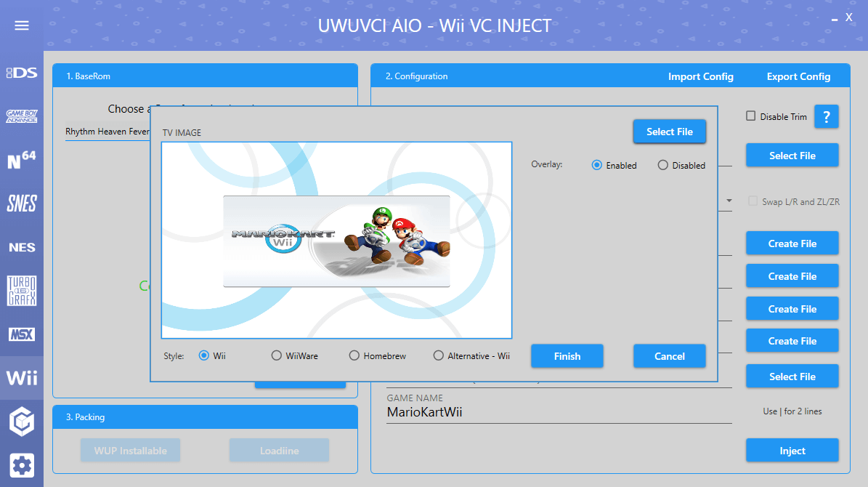This screenshot has height=487, width=868.
Task: Click the Rhythm Heaven Fever base field
Action: click(108, 132)
